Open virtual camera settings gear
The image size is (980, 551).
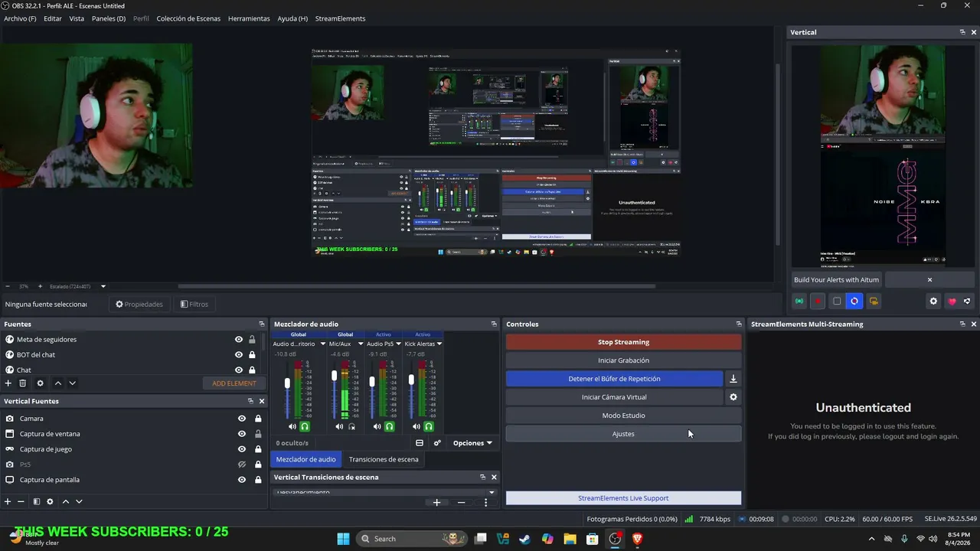733,397
